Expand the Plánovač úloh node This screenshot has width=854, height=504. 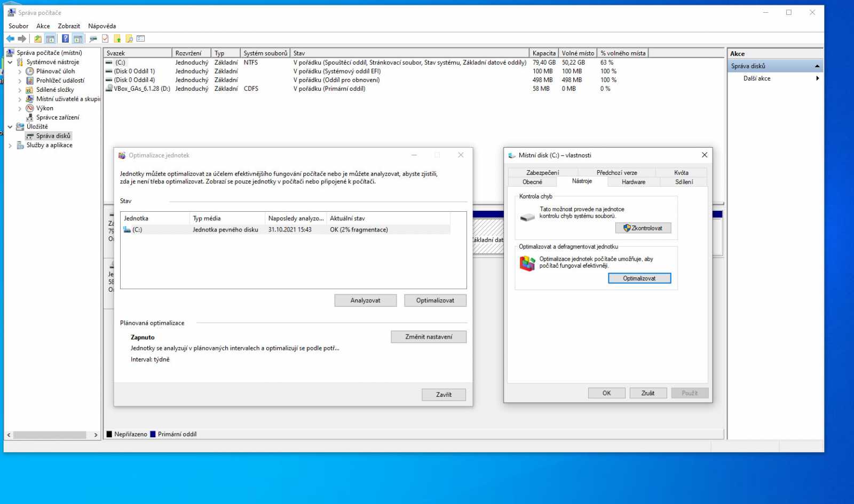20,71
